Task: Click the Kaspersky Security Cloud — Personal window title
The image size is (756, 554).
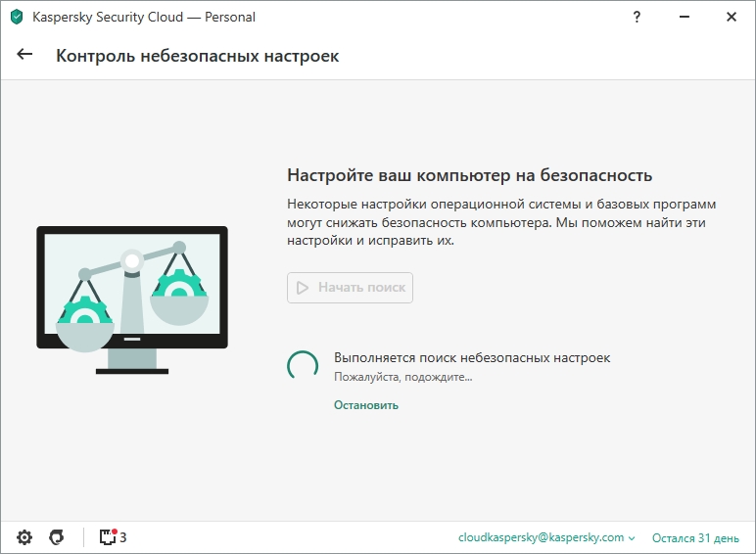Action: [x=144, y=17]
